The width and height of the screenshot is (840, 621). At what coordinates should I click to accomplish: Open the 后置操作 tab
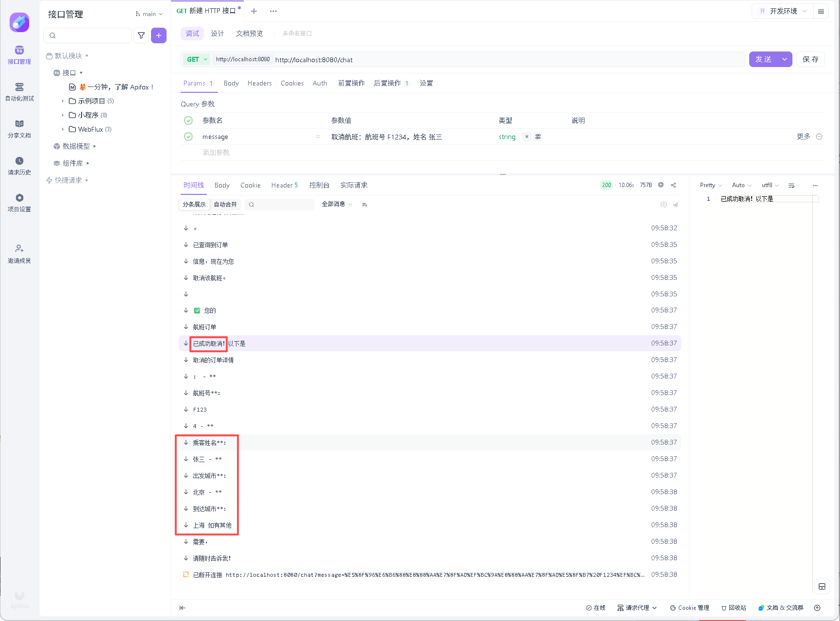pyautogui.click(x=391, y=83)
